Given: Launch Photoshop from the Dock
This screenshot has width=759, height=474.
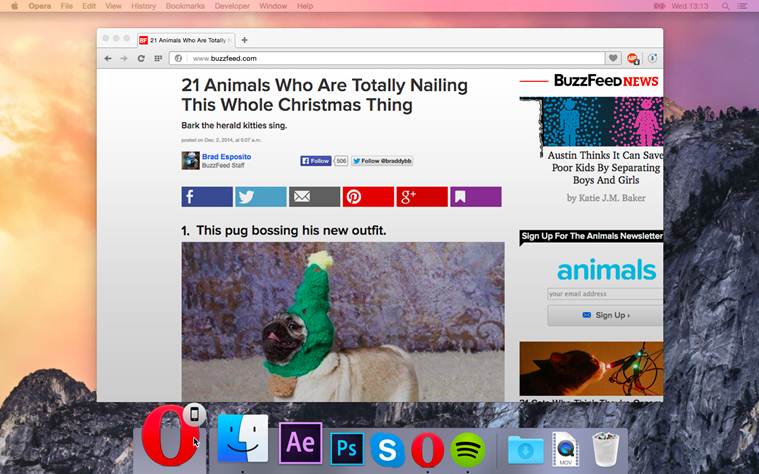Looking at the screenshot, I should (347, 449).
